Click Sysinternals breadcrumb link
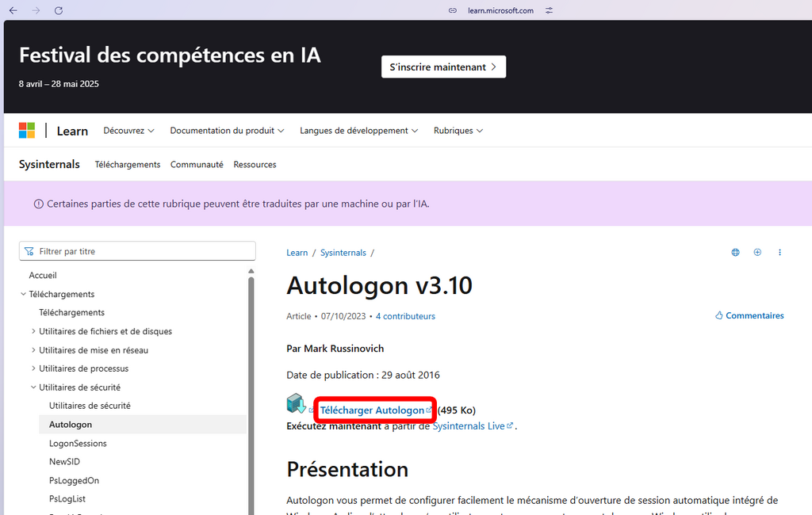The image size is (812, 515). tap(343, 253)
